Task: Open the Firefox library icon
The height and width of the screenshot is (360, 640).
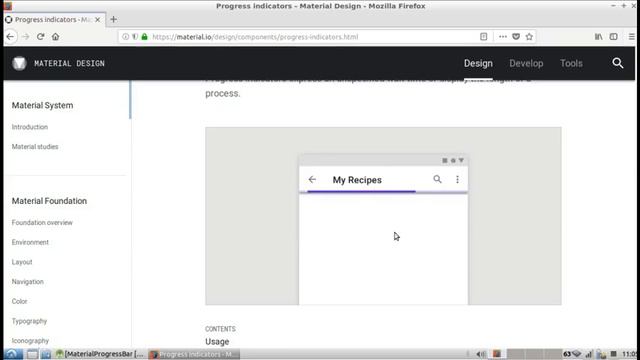Action: [598, 37]
